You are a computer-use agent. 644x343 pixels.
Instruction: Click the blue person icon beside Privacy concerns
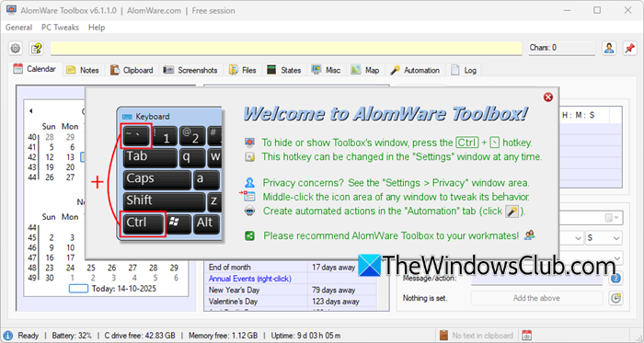tap(249, 183)
